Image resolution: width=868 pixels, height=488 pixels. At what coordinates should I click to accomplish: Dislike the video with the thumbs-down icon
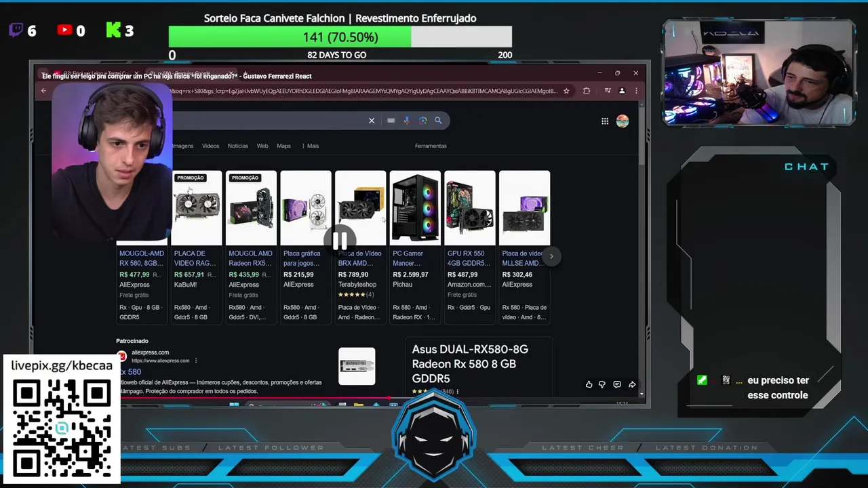[601, 384]
